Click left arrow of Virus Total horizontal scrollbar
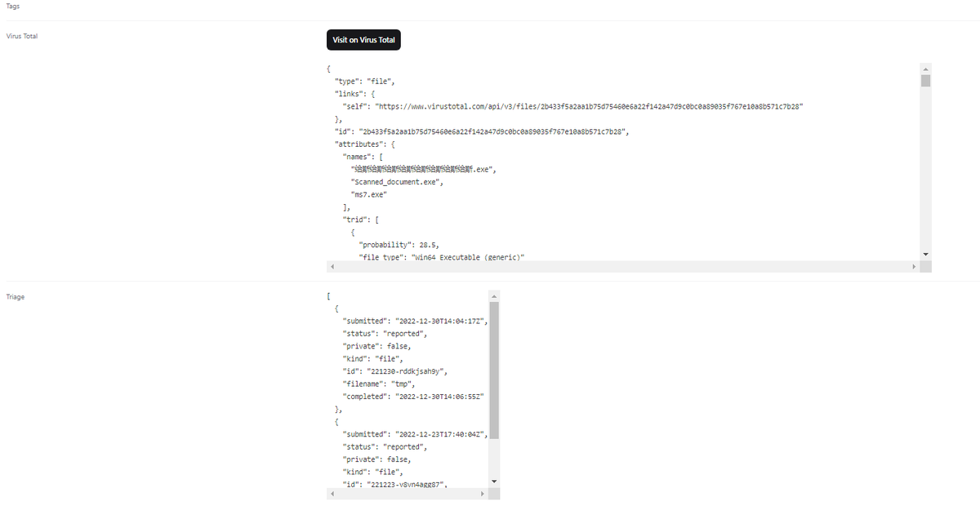Viewport: 980px width, 506px height. pos(332,267)
